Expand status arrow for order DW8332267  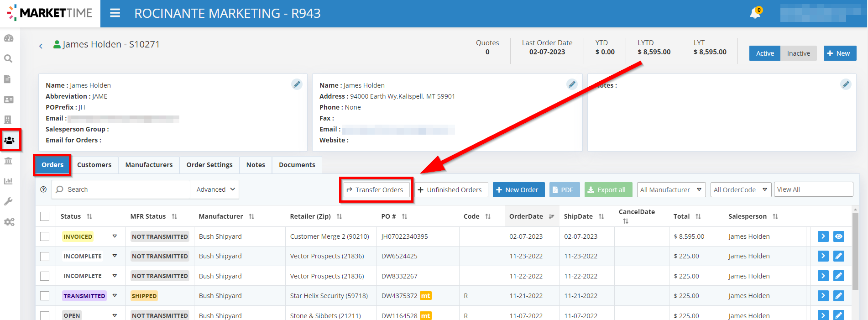point(115,275)
